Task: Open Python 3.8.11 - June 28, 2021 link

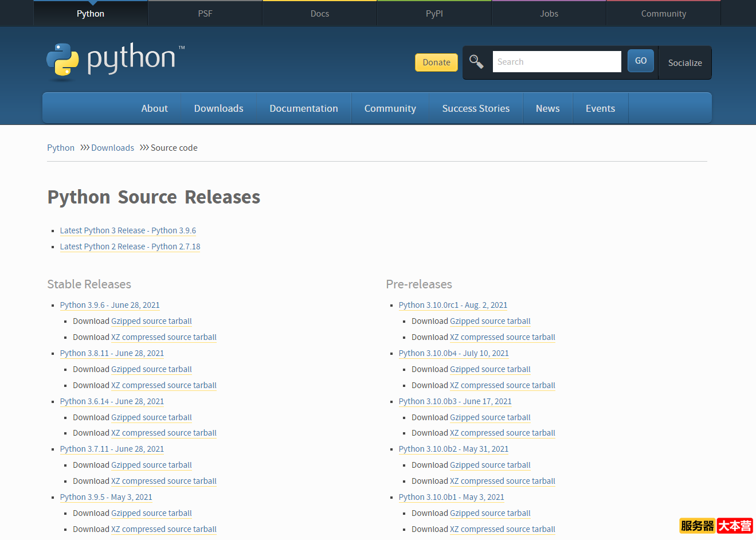Action: pyautogui.click(x=112, y=353)
